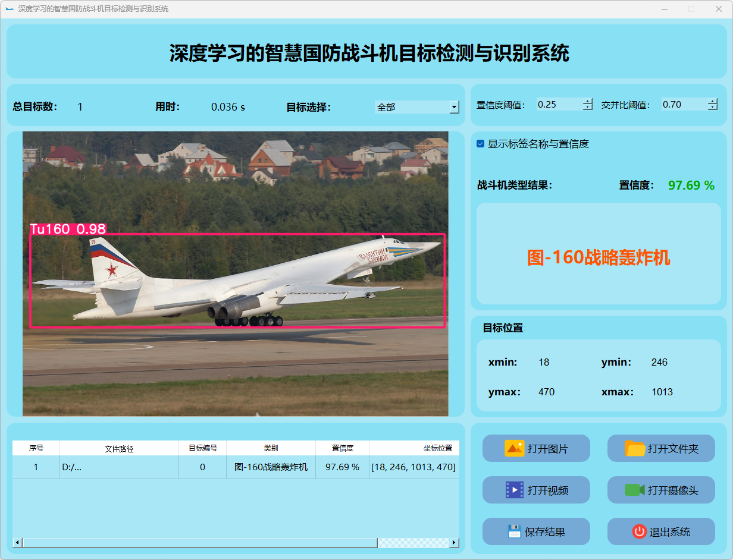
Task: Click the green 97.69 % confidence value
Action: pyautogui.click(x=691, y=185)
